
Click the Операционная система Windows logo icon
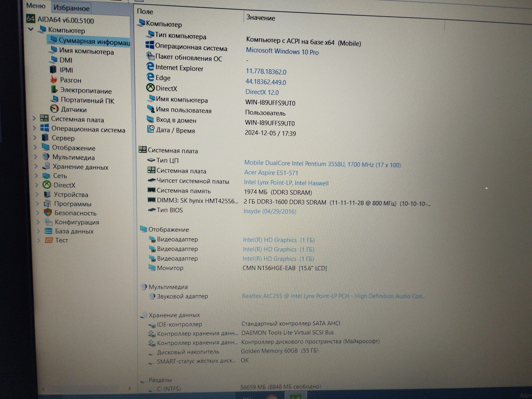tap(150, 45)
